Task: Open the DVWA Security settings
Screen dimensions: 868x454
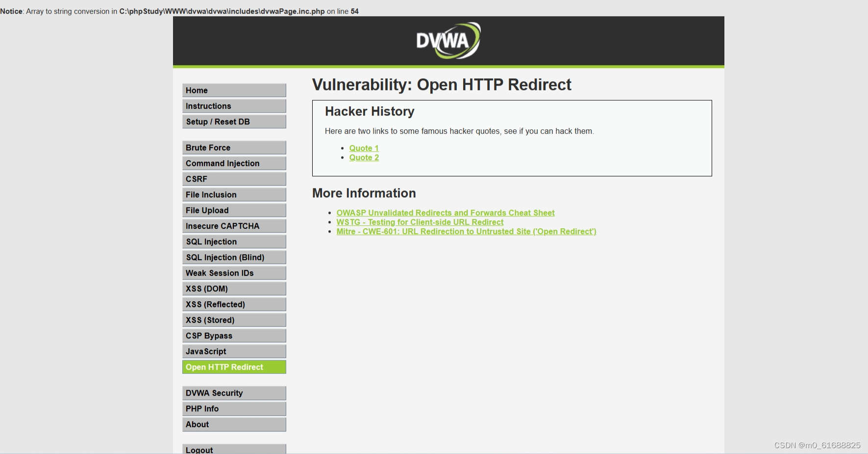Action: (x=234, y=393)
